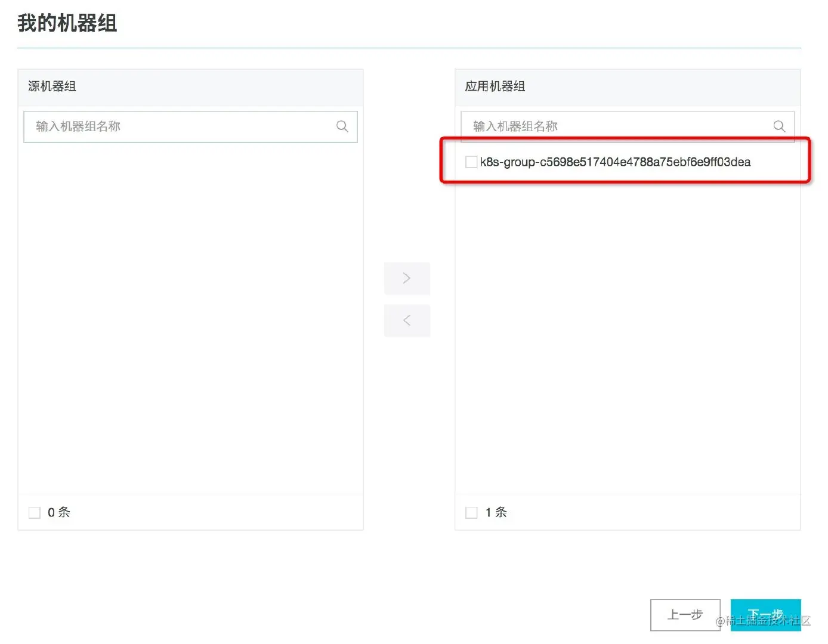The image size is (828, 644).
Task: Go back with the 上一步 button
Action: pos(685,615)
